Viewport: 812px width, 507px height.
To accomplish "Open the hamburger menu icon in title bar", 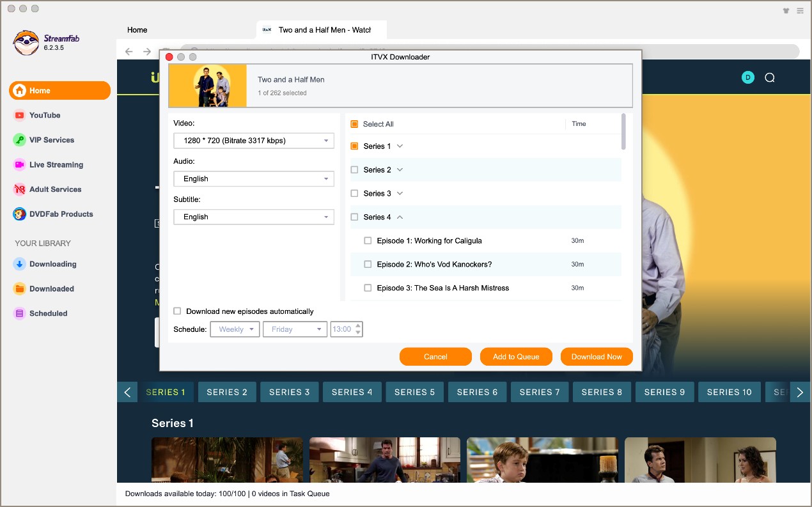I will (800, 10).
